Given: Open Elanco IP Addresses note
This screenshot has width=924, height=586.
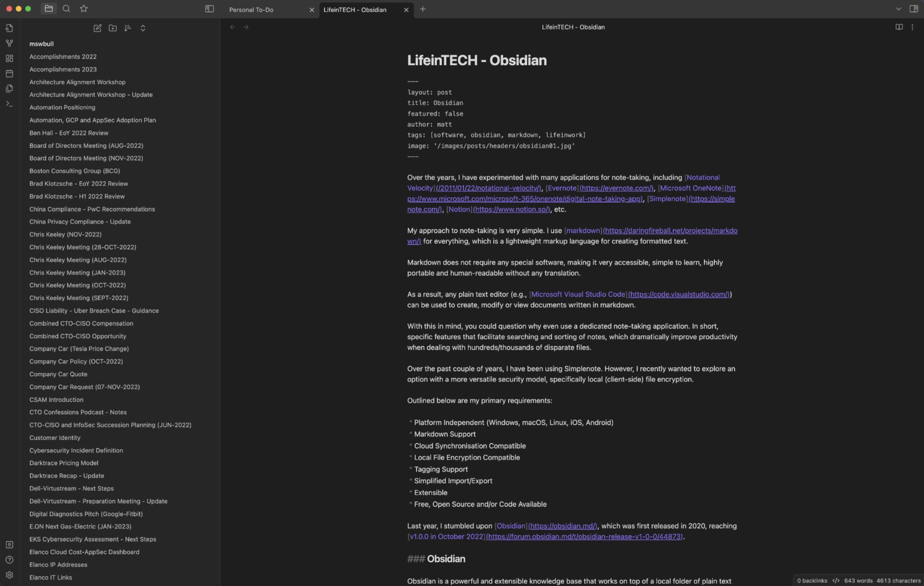Looking at the screenshot, I should pos(58,564).
